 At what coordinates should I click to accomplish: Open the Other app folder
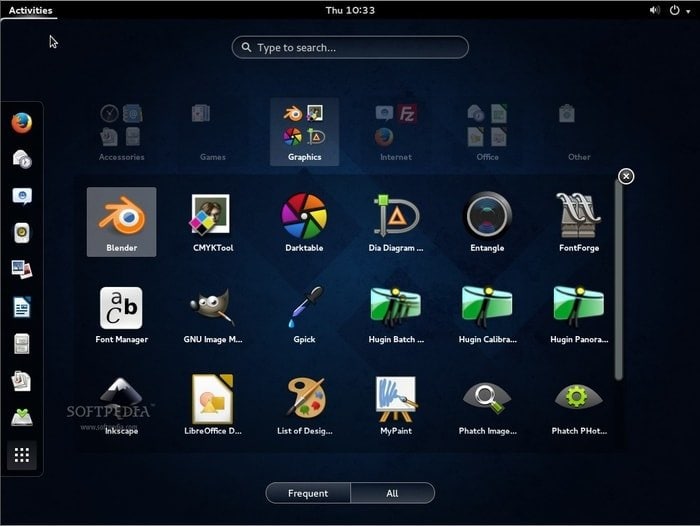coord(579,132)
